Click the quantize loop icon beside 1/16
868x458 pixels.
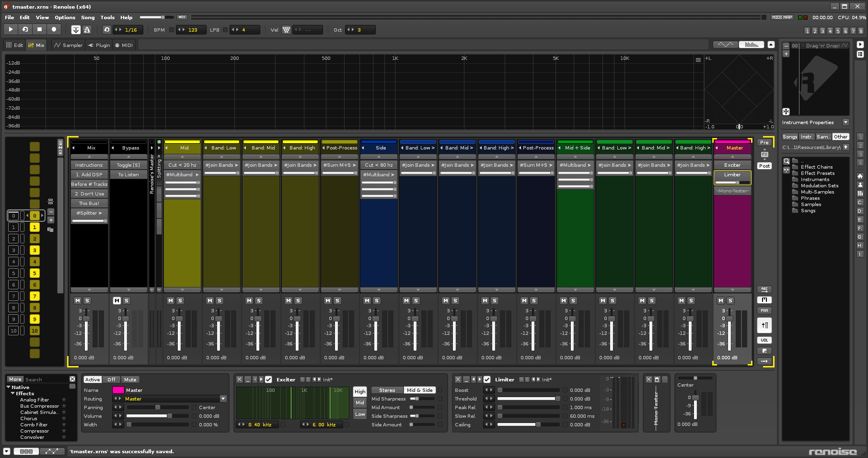(x=106, y=30)
